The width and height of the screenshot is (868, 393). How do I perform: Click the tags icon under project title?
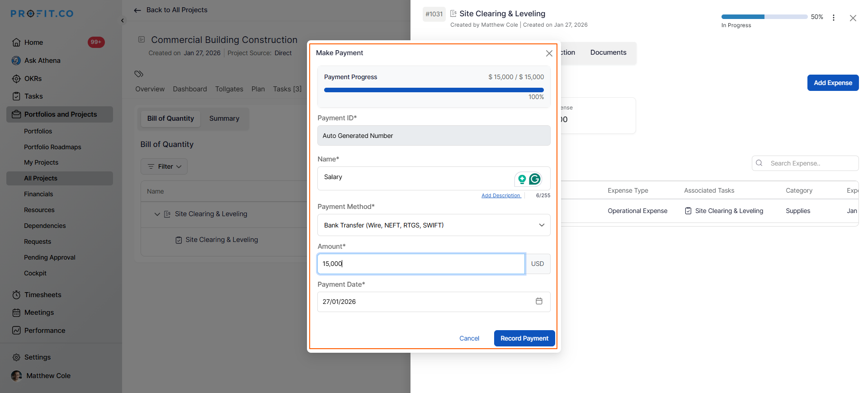(x=139, y=74)
